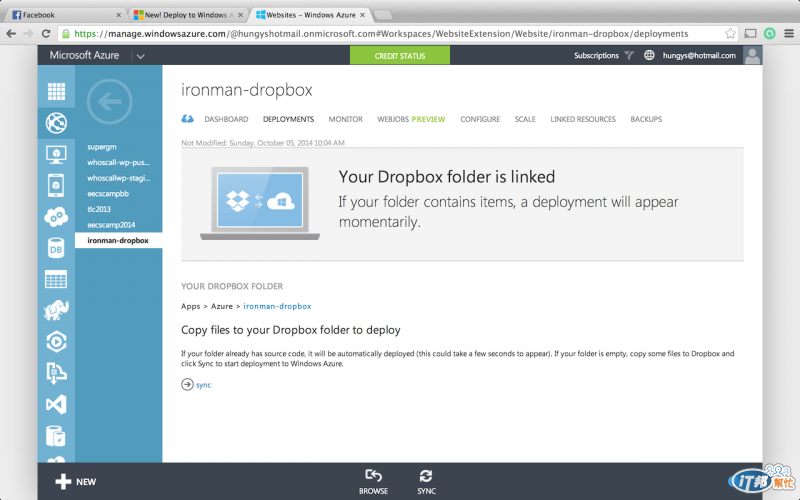The height and width of the screenshot is (500, 800).
Task: Open HDInsight elephant icon
Action: tap(56, 310)
